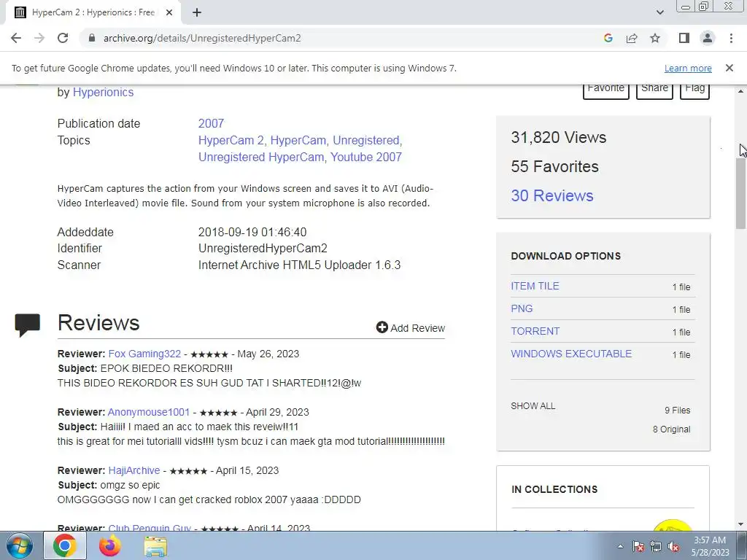Open reviewer Anonymouse1001 profile
747x560 pixels.
pos(149,413)
